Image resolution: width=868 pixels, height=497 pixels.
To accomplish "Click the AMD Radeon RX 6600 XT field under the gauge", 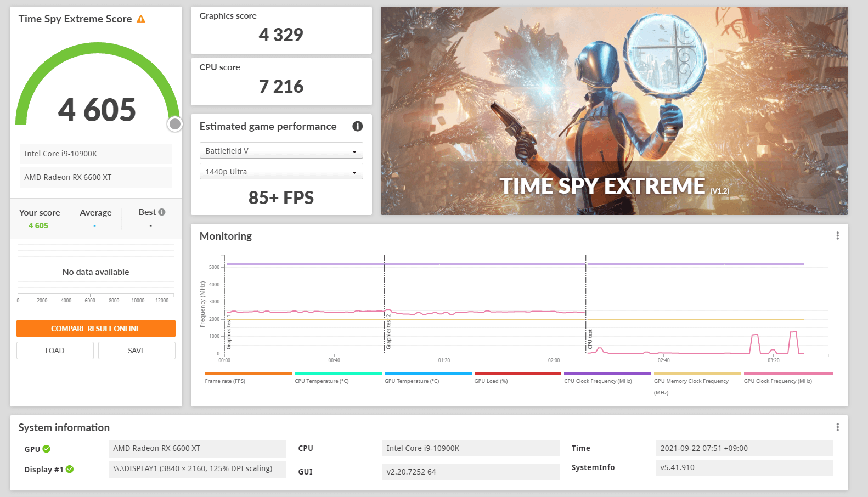I will pos(96,177).
